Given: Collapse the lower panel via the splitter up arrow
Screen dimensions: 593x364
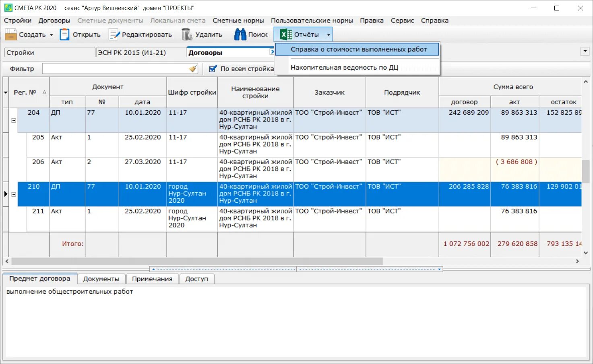Looking at the screenshot, I should 153,269.
